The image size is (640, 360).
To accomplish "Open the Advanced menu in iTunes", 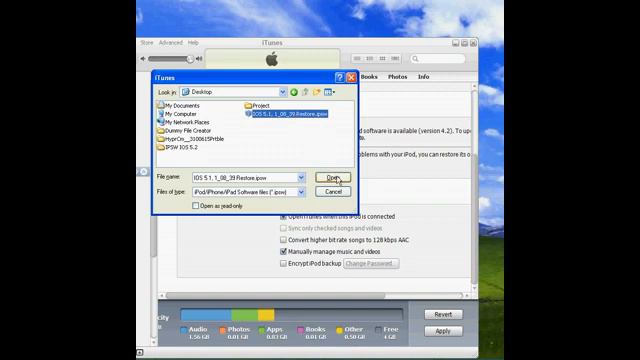I will tap(171, 42).
